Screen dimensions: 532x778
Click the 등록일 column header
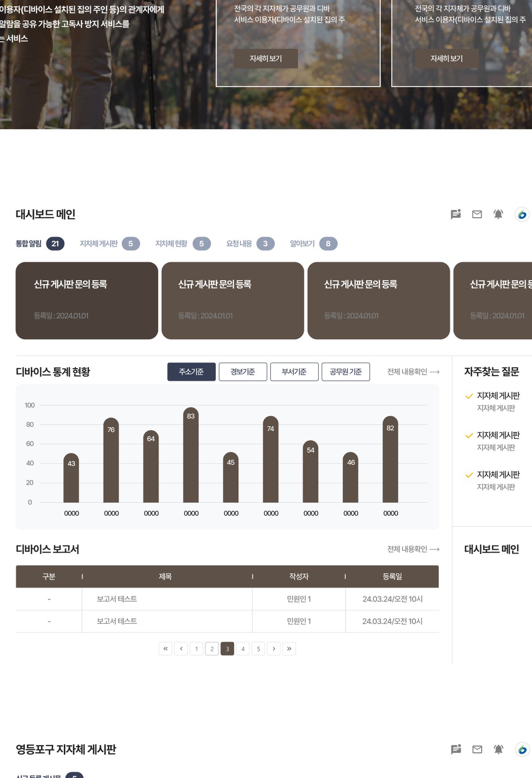tap(392, 576)
